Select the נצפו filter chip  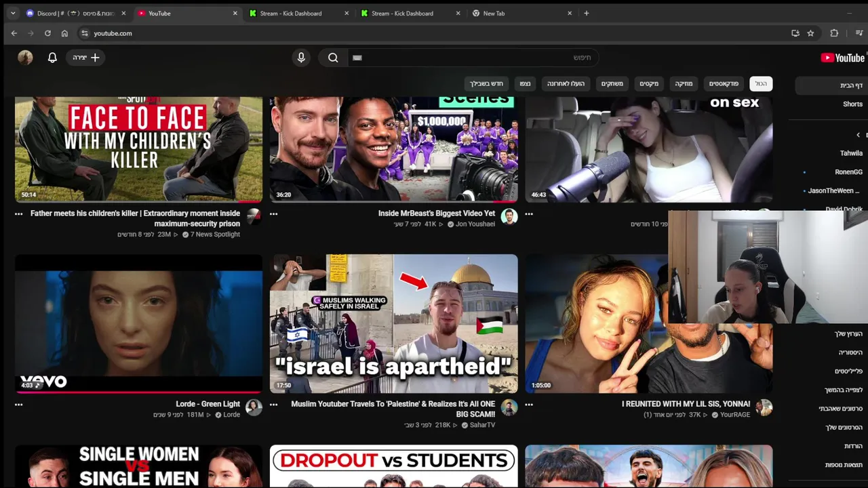pyautogui.click(x=525, y=83)
